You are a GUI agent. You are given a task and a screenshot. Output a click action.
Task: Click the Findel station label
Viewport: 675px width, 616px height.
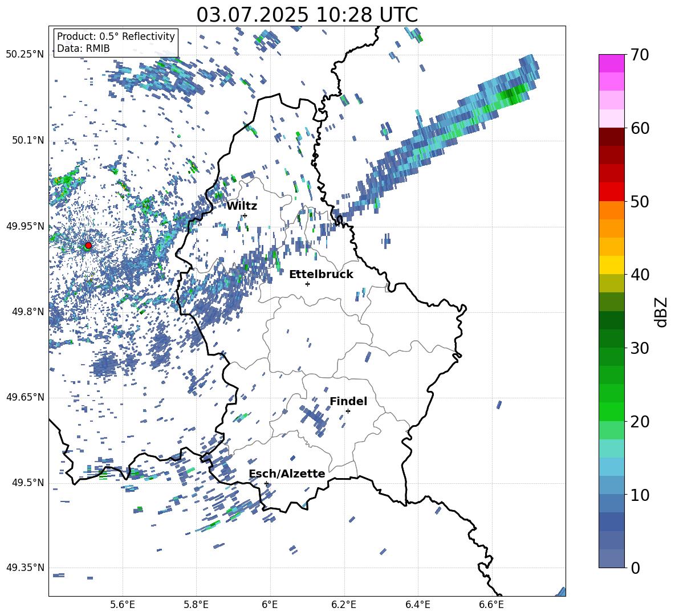[348, 401]
